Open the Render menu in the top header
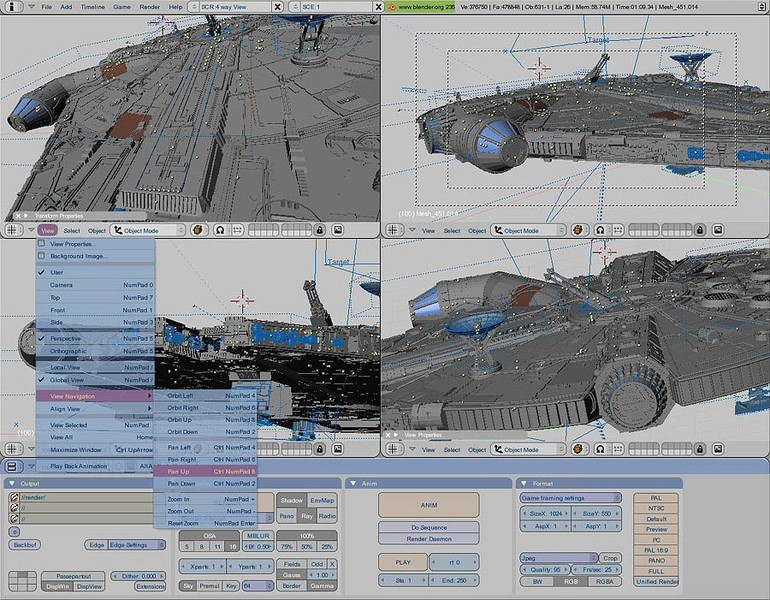770x600 pixels. [x=149, y=7]
